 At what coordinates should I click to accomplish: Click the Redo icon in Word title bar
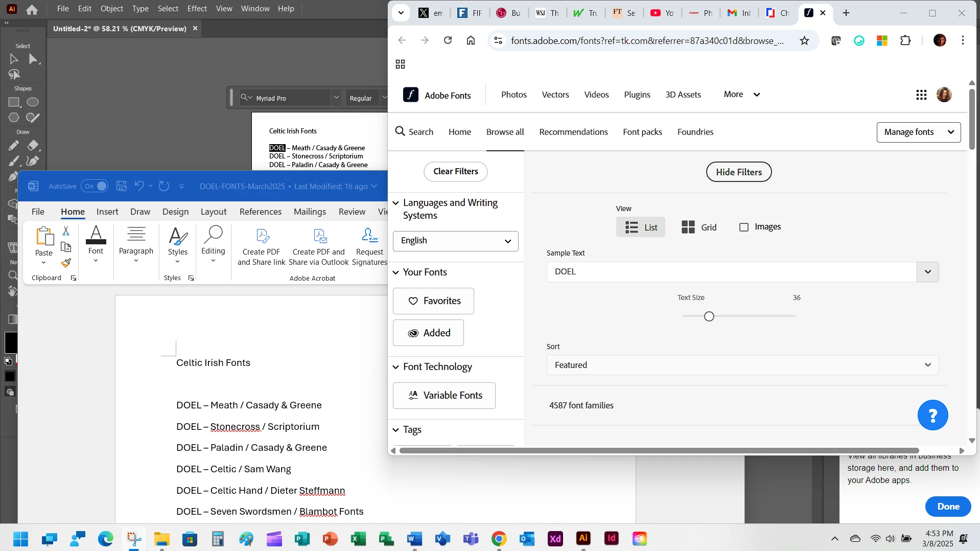(x=164, y=186)
